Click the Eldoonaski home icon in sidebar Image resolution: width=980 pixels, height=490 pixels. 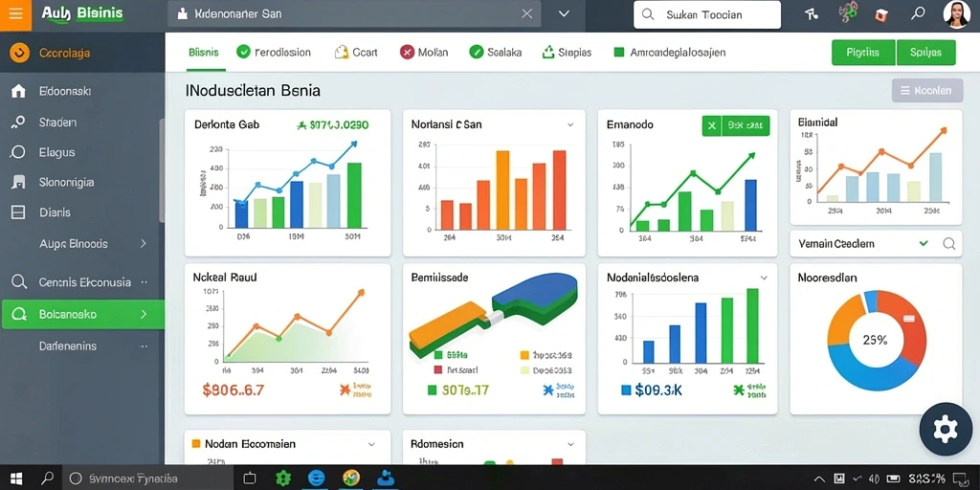click(x=19, y=91)
